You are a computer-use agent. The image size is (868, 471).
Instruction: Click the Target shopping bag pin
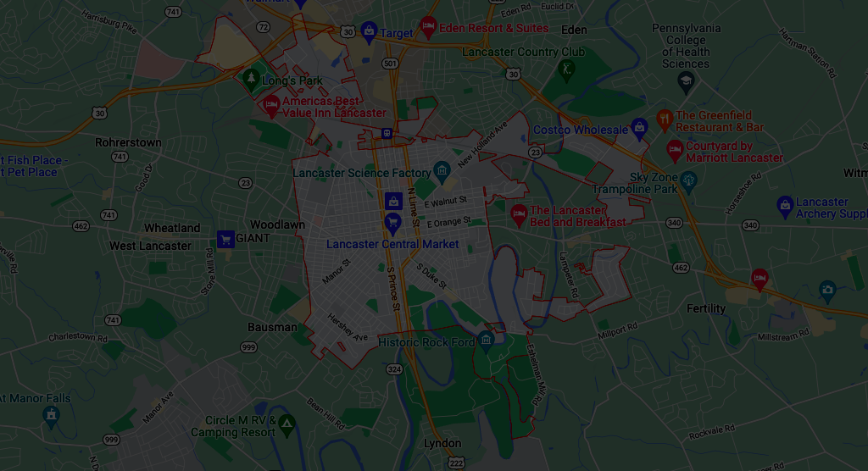tap(369, 32)
